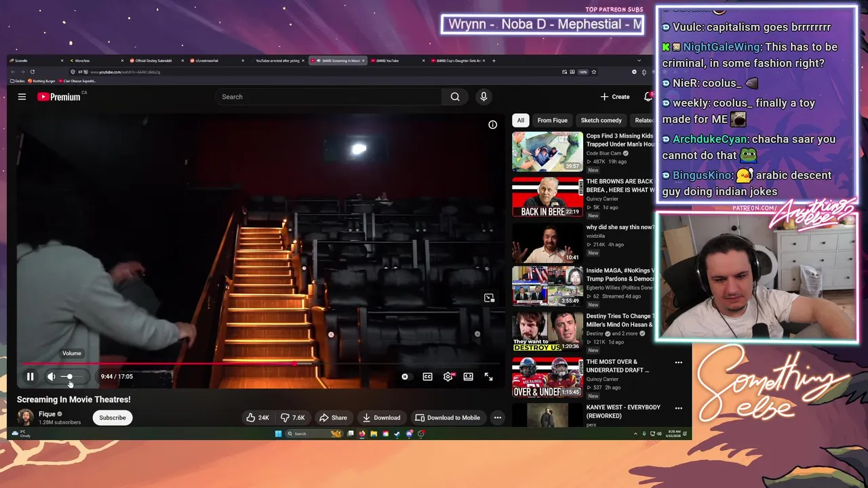Pause the video with the pause button
Screen dimensions: 868x488
(x=30, y=377)
